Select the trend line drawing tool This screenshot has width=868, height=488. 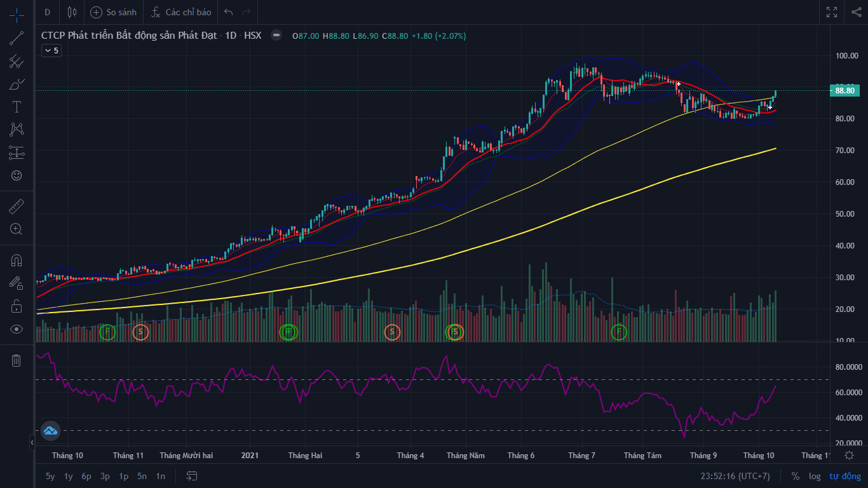(17, 38)
